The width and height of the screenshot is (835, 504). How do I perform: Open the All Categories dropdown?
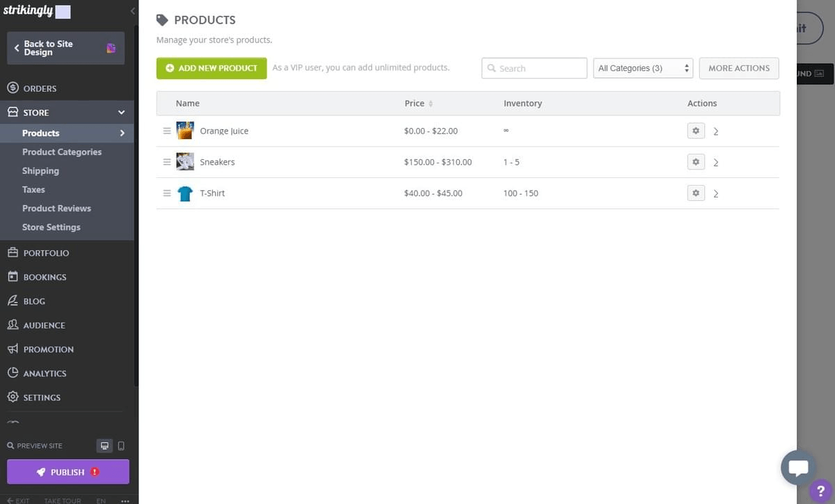click(644, 68)
